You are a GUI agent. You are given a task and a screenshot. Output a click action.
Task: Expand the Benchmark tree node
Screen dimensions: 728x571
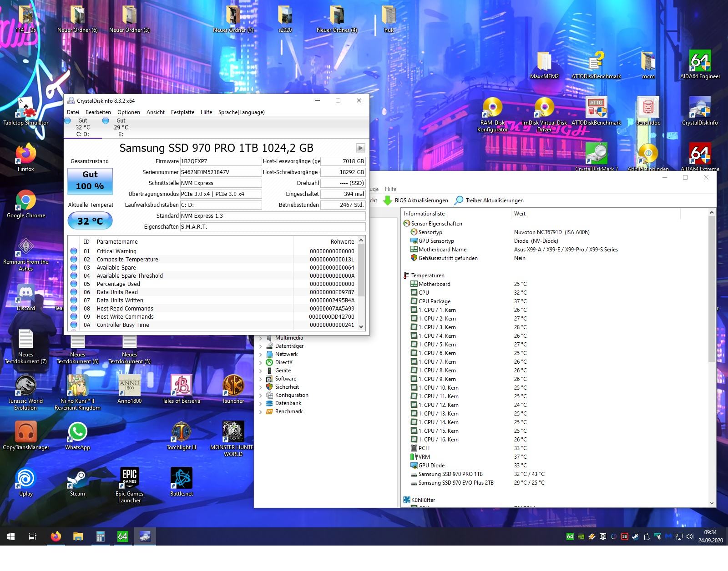click(x=261, y=411)
